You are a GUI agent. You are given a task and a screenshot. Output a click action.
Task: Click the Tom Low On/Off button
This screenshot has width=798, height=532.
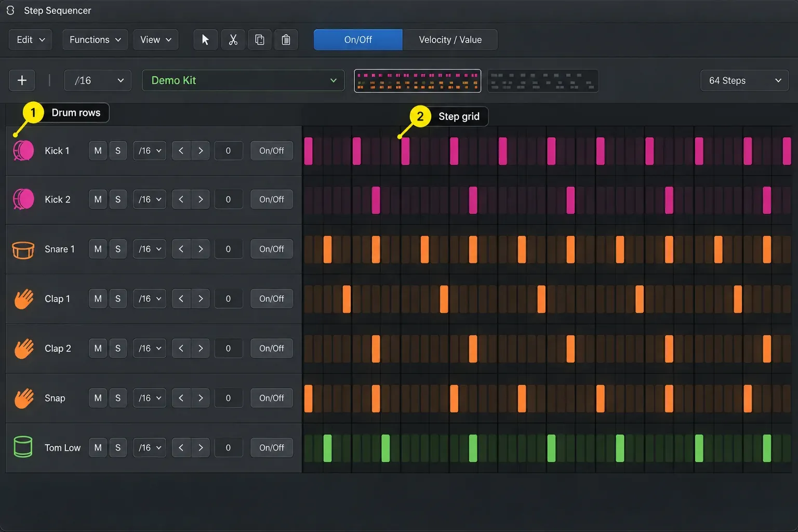(272, 447)
